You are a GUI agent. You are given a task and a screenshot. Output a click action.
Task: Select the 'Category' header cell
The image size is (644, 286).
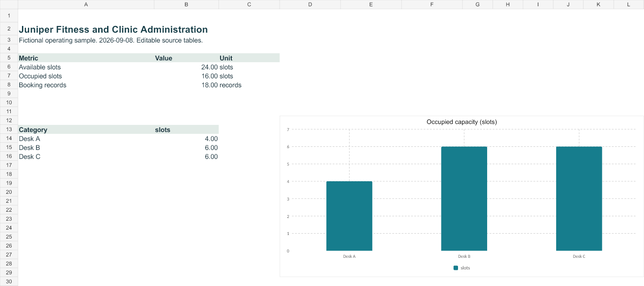pyautogui.click(x=86, y=130)
